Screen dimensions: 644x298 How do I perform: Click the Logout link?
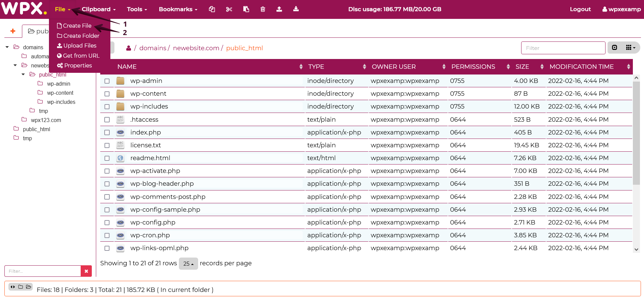click(x=580, y=9)
